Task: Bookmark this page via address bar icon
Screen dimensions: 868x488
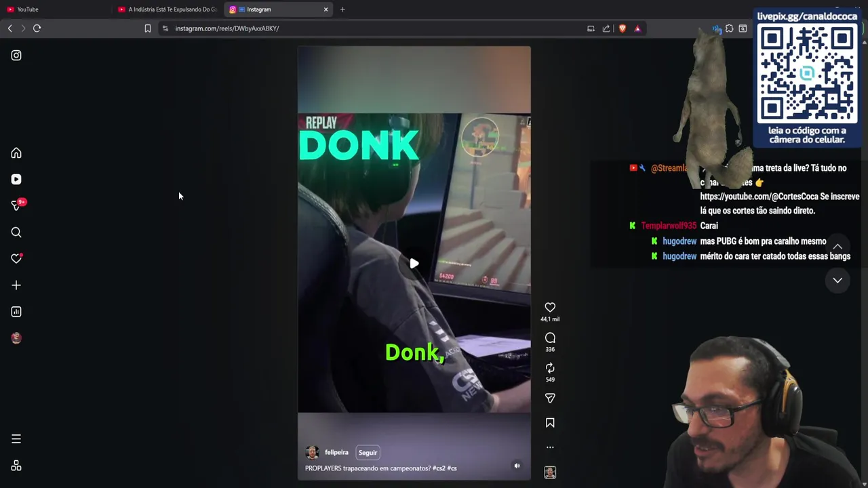Action: (x=148, y=28)
